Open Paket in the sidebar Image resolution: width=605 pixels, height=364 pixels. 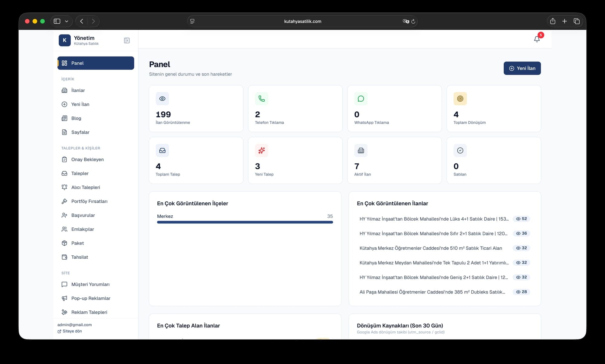click(96, 243)
